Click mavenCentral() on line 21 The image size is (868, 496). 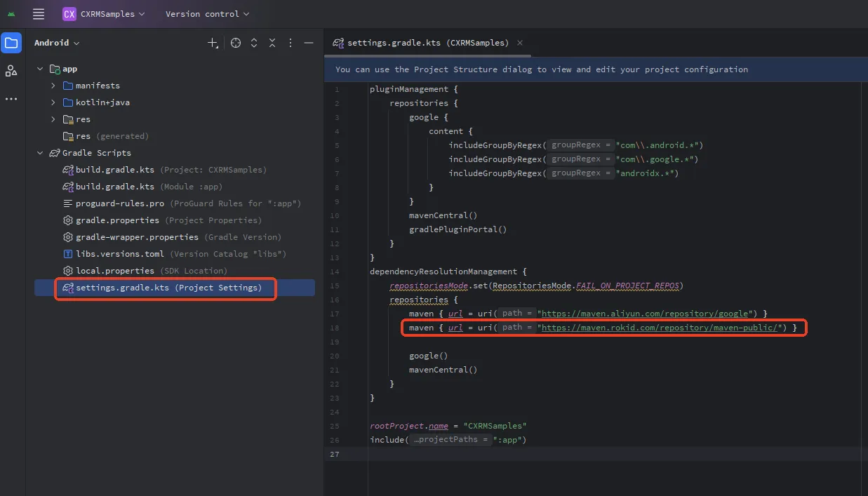point(443,370)
